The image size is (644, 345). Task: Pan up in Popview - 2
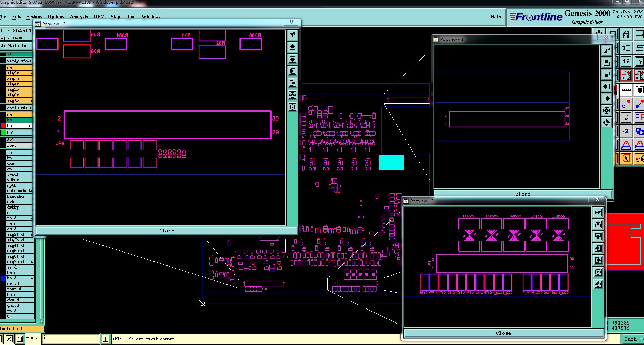pyautogui.click(x=293, y=47)
